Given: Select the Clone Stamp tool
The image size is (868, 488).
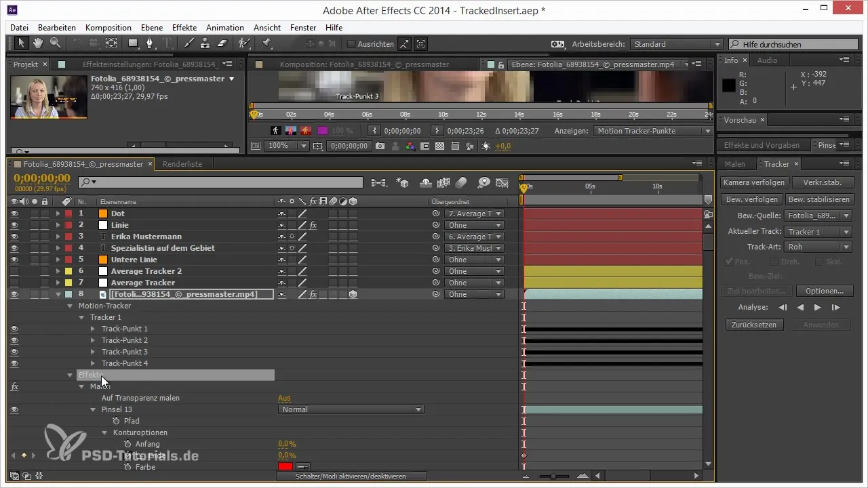Looking at the screenshot, I should (205, 43).
